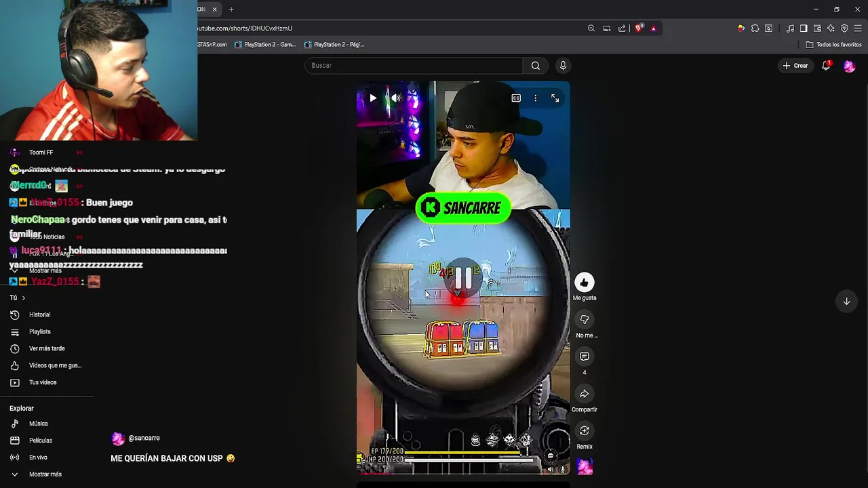Open Brave Rewards triangle icon
Viewport: 868px width, 488px height.
(x=653, y=28)
